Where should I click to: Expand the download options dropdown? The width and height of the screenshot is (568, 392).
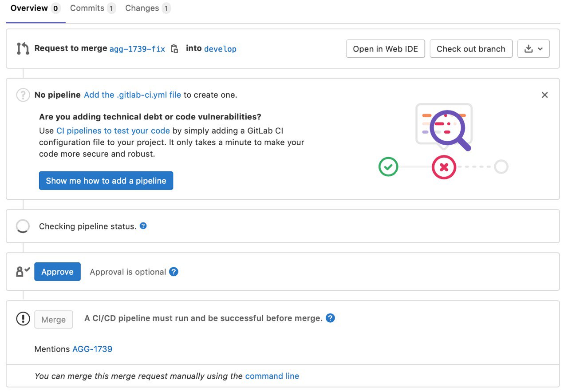point(533,49)
